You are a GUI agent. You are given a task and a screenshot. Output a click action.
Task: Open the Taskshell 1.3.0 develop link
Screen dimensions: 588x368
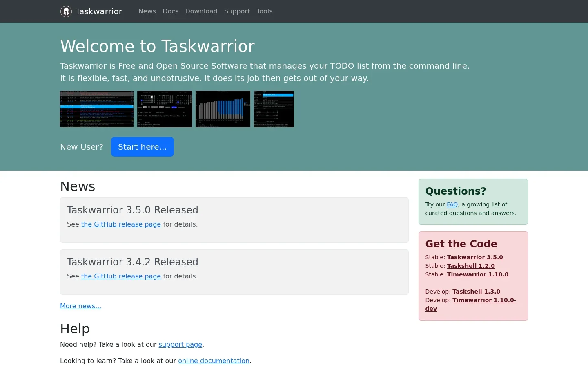click(476, 292)
